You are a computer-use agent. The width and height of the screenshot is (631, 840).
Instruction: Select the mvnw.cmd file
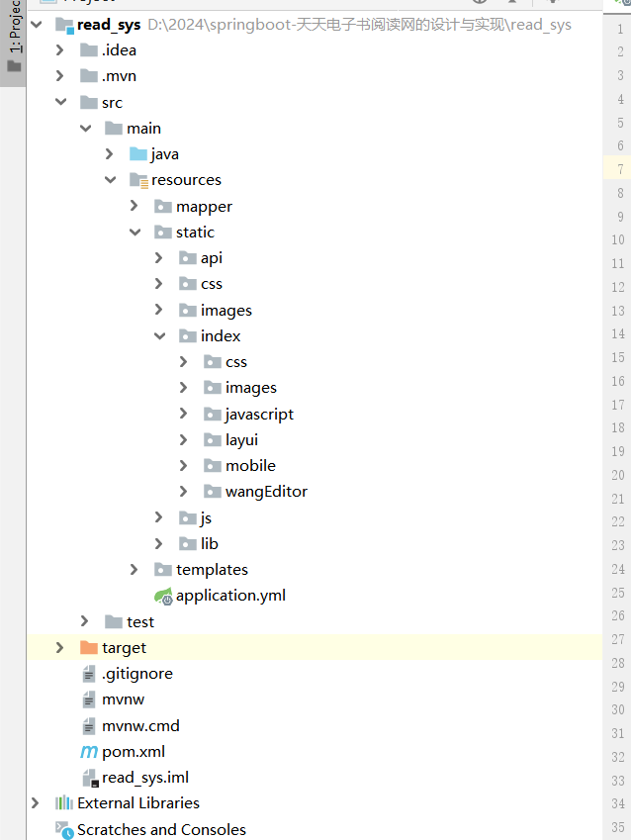[x=140, y=725]
